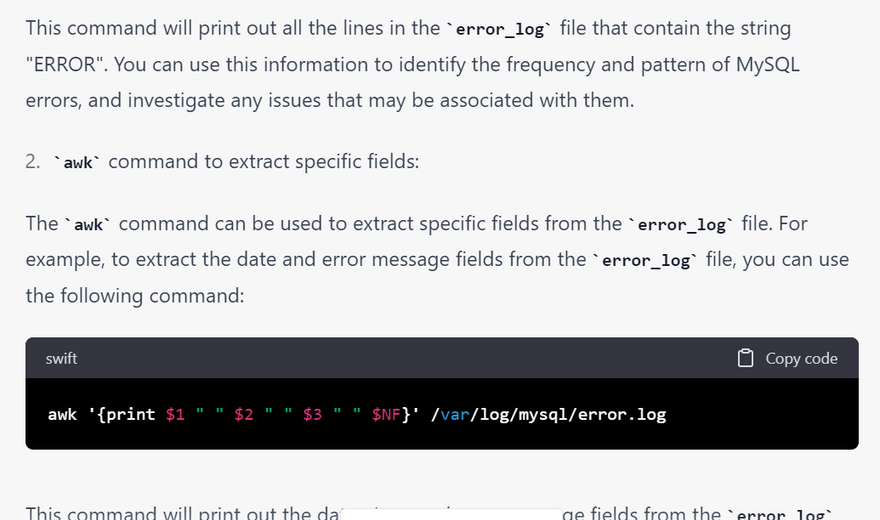Viewport: 880px width, 520px height.
Task: Click the swift language label
Action: click(x=61, y=358)
